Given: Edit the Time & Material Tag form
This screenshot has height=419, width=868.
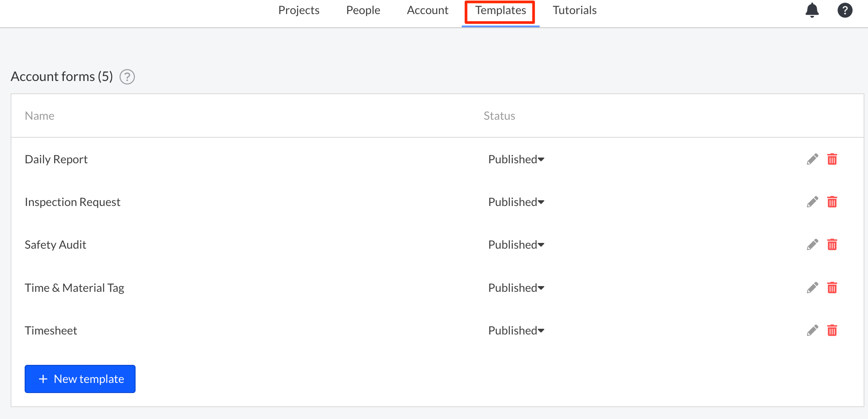Looking at the screenshot, I should pyautogui.click(x=813, y=287).
